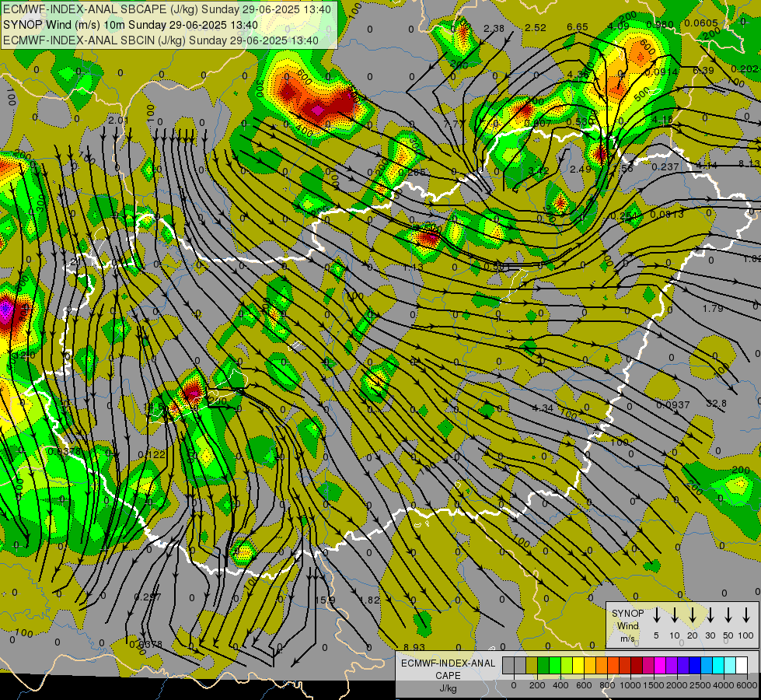Screen dimensions: 761x700
Task: Click the 0.266 value on the map
Action: (411, 172)
